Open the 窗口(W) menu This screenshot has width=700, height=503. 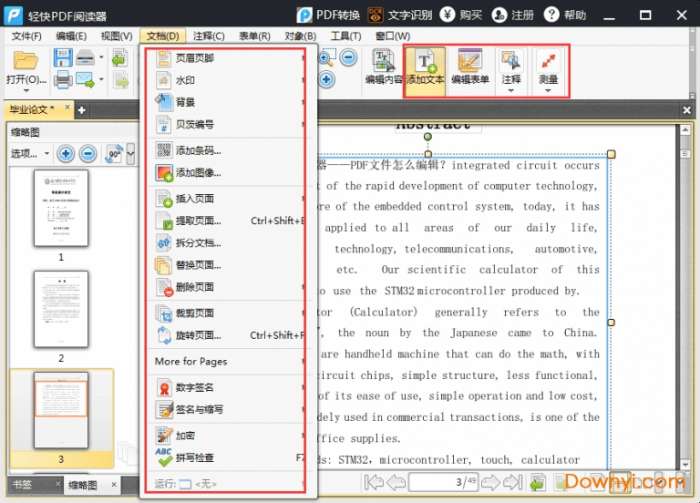[x=393, y=36]
